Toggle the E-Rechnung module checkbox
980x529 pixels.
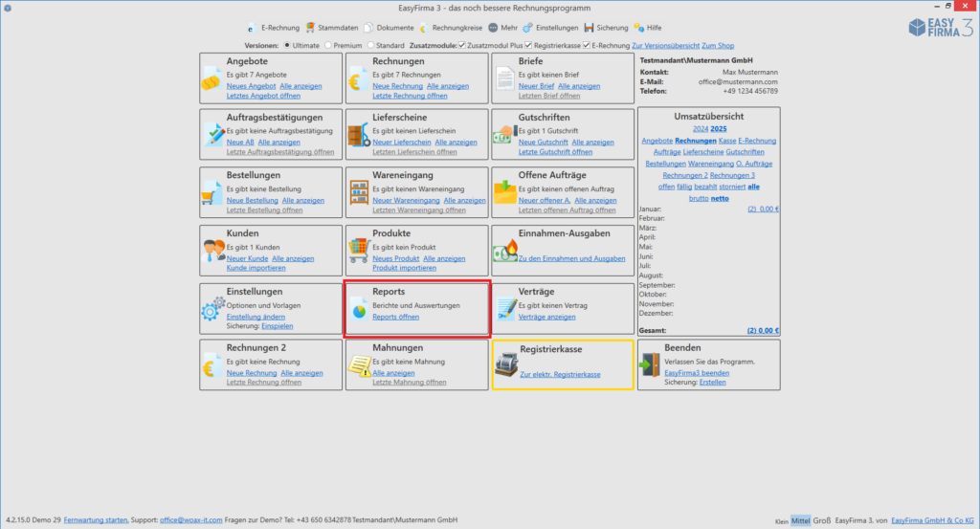tap(587, 46)
